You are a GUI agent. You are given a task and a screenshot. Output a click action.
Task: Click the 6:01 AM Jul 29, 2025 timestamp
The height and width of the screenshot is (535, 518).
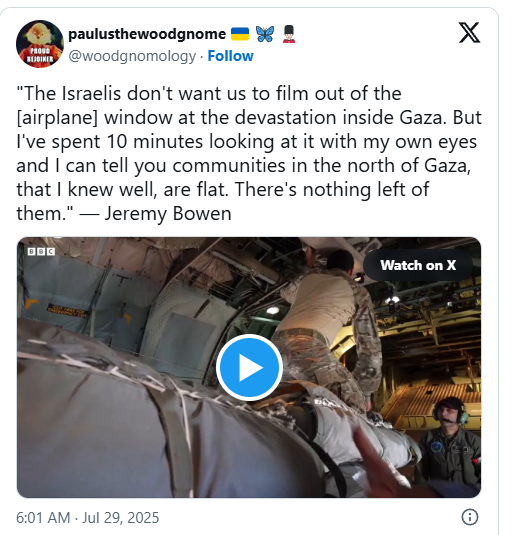[x=88, y=518]
